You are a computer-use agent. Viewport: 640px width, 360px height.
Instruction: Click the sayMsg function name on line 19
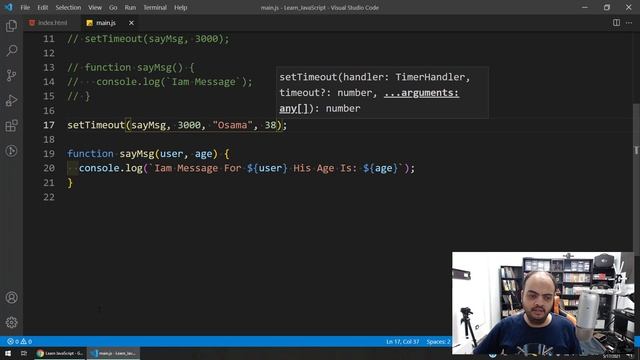tap(137, 154)
